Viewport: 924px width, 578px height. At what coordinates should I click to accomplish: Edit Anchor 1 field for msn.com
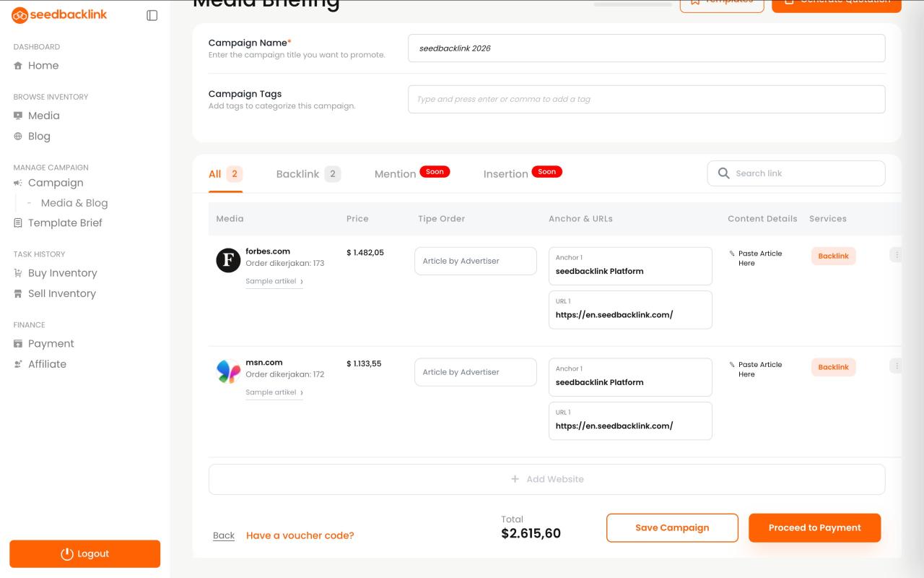pos(630,377)
